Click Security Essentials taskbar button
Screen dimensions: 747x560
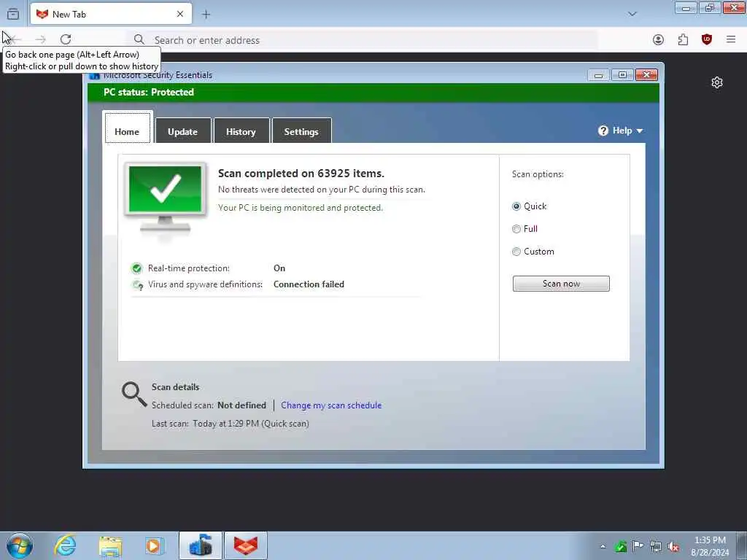[x=200, y=545]
